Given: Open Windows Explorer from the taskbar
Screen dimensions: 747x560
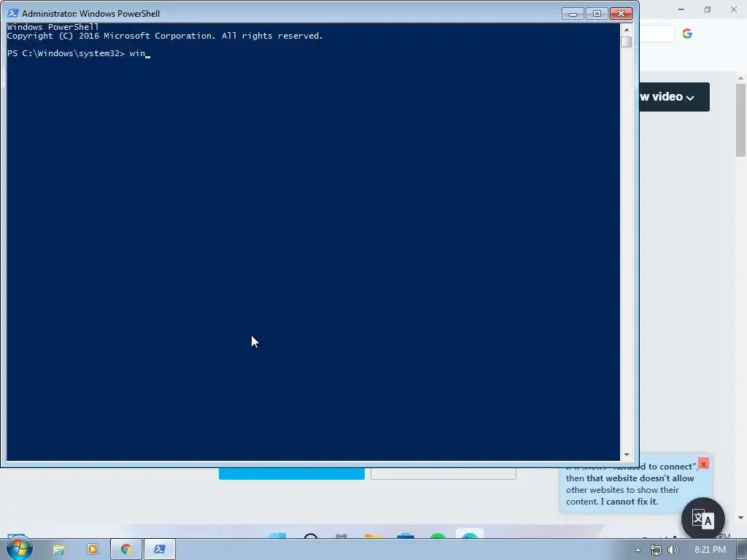Looking at the screenshot, I should point(58,550).
